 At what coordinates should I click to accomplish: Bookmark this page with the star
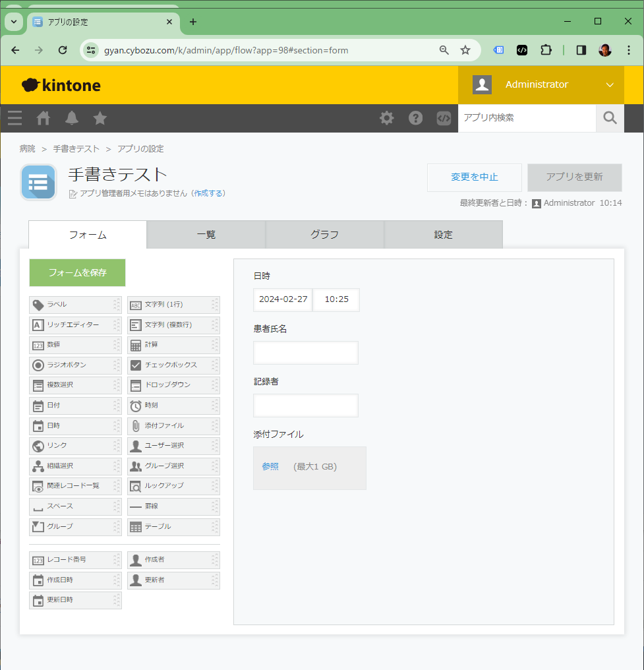click(x=465, y=50)
